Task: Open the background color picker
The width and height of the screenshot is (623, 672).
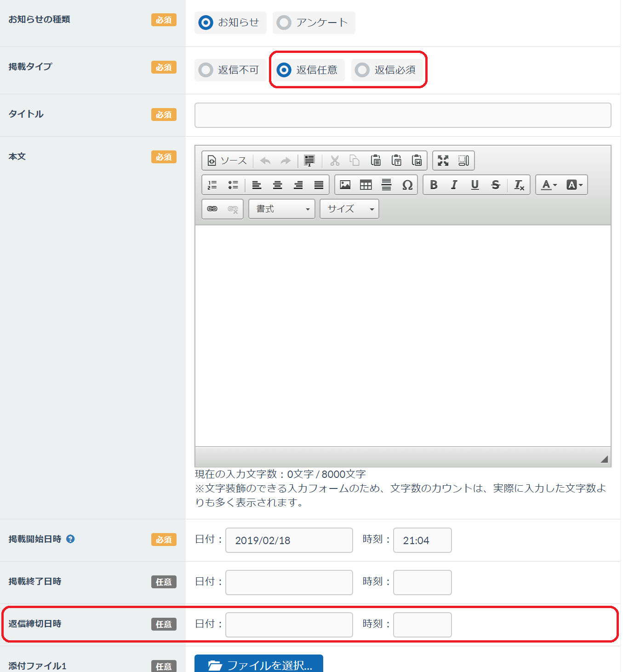Action: pyautogui.click(x=574, y=185)
